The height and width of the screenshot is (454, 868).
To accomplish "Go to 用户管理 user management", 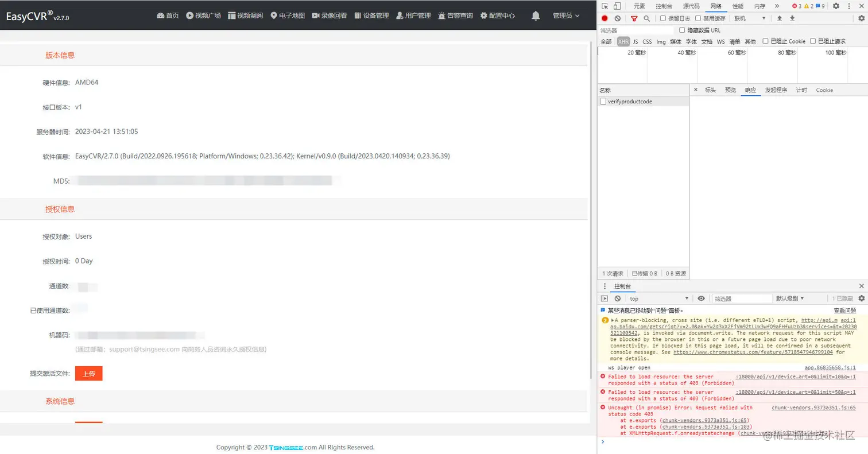I will (413, 15).
